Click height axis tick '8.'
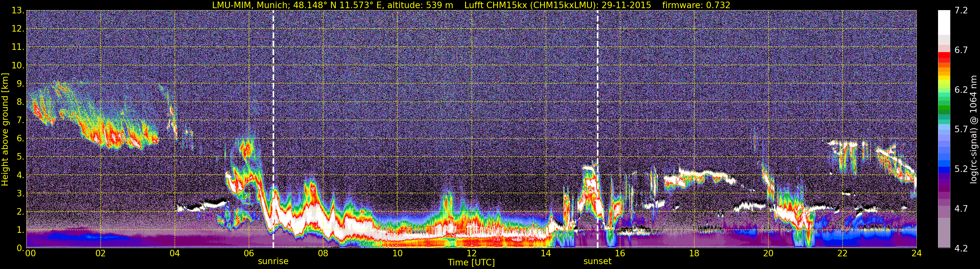This screenshot has height=269, width=980. click(20, 102)
